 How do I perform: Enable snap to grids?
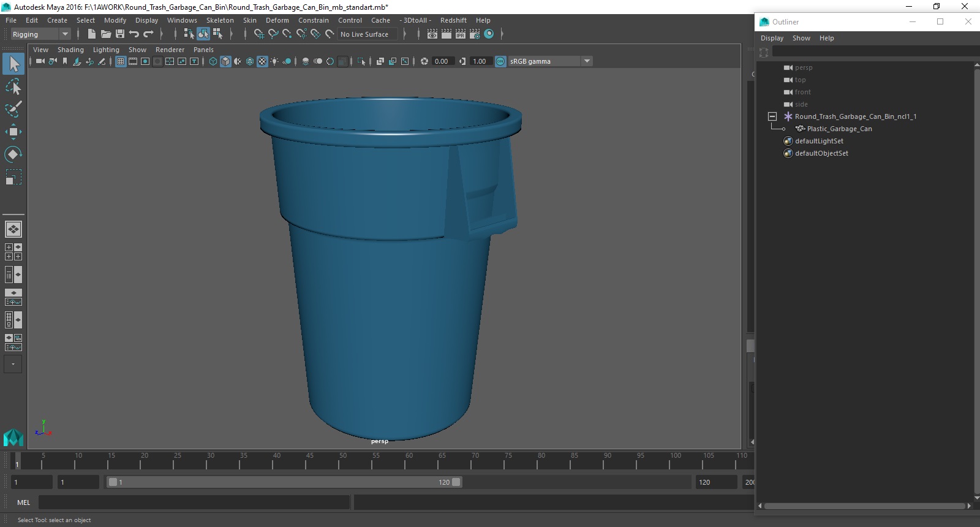[259, 34]
